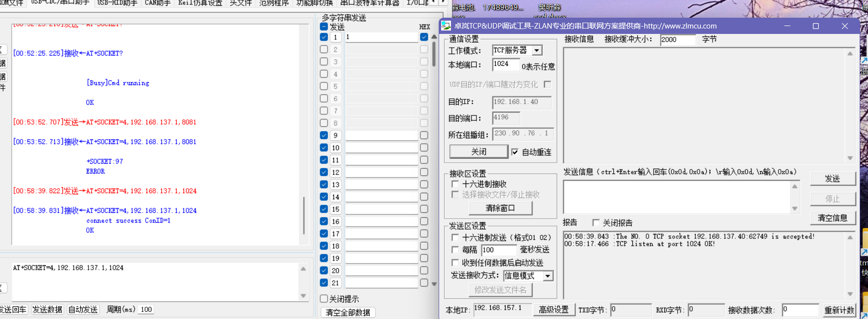
Task: Enable 十六进制发送 checkbox
Action: pyautogui.click(x=455, y=237)
